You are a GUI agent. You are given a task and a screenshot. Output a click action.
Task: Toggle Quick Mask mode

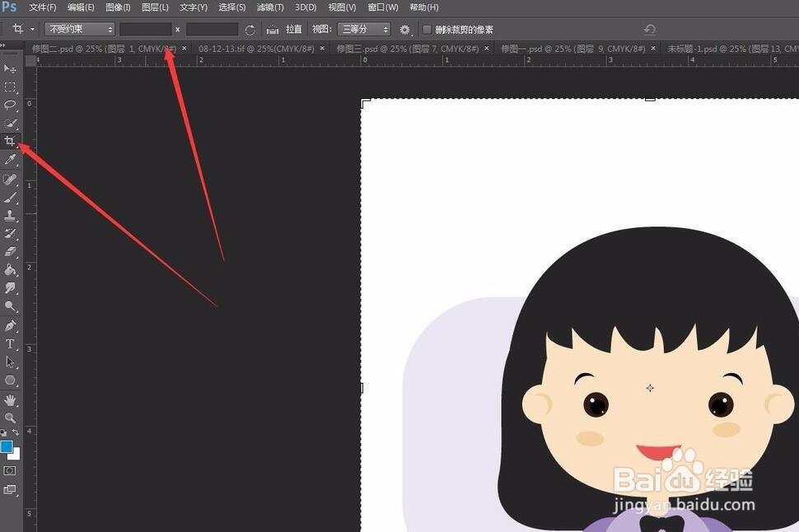pos(10,470)
